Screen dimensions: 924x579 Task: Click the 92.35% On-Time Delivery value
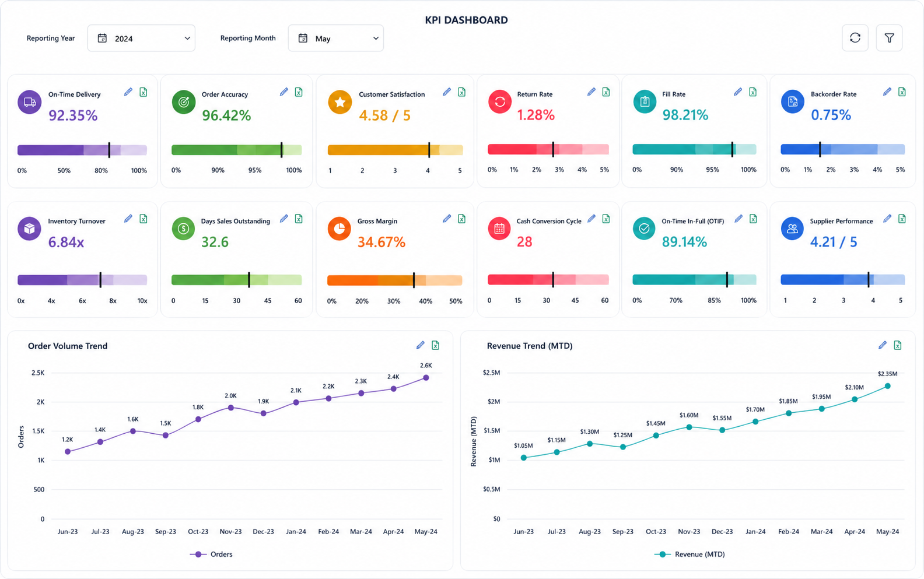tap(73, 115)
